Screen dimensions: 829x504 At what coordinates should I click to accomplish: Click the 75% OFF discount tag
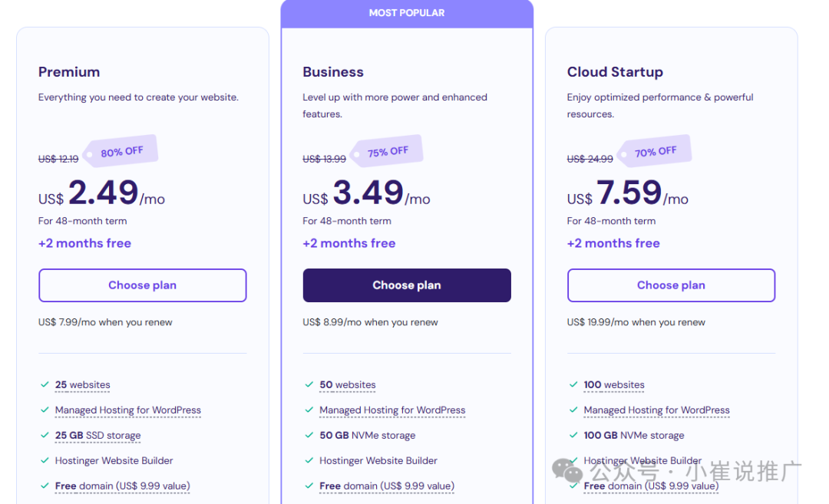[x=387, y=152]
